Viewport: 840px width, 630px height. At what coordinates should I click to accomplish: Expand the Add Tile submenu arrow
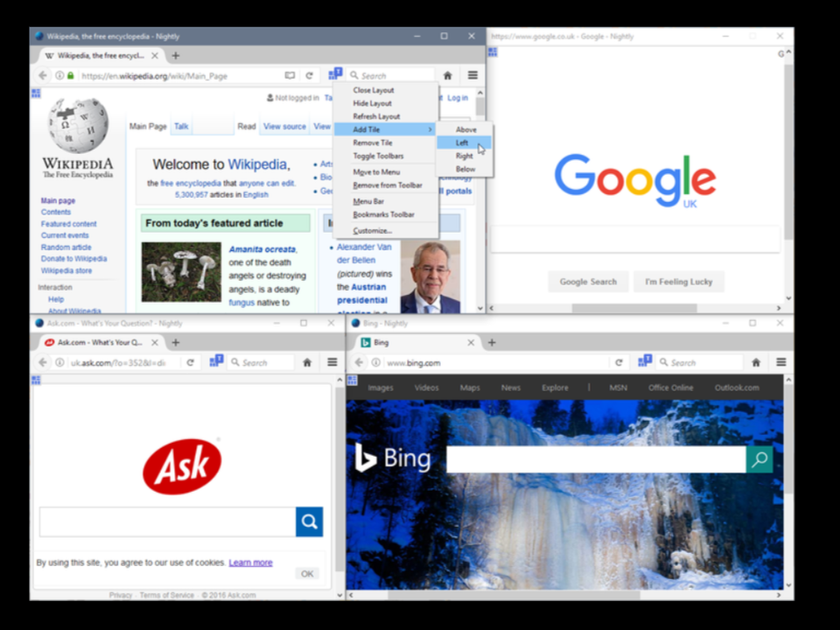click(430, 129)
